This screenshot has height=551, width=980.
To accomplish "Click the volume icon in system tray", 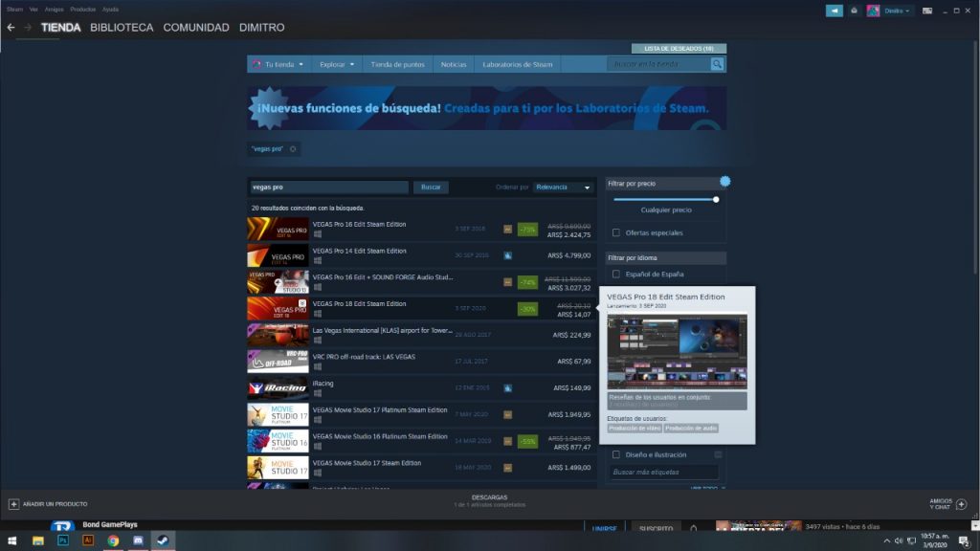I will click(899, 541).
